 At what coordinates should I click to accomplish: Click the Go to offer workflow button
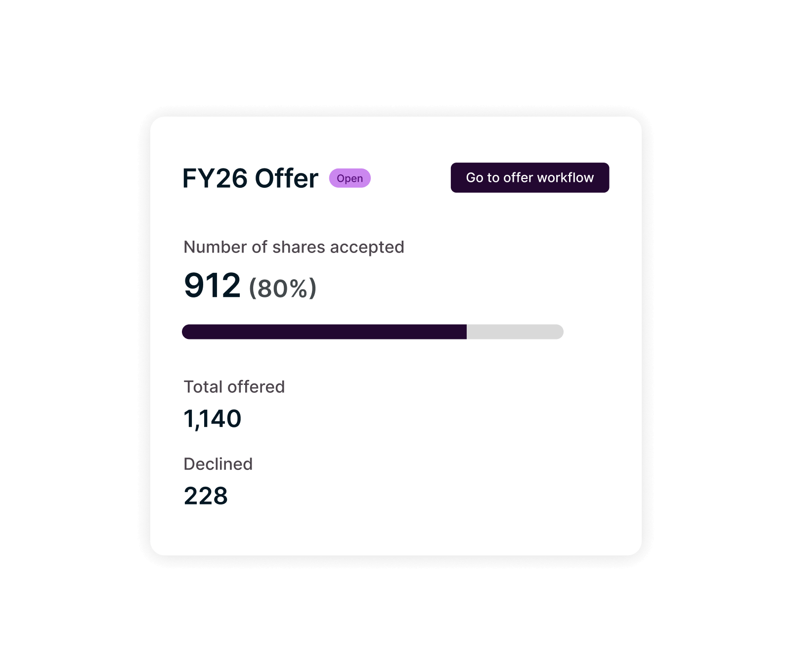click(x=529, y=178)
